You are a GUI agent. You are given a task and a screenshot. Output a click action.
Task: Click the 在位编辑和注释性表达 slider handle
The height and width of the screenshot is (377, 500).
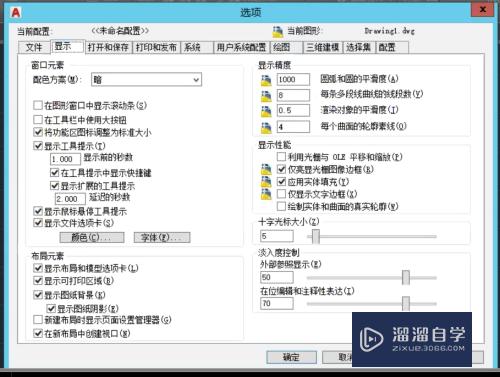click(x=406, y=303)
